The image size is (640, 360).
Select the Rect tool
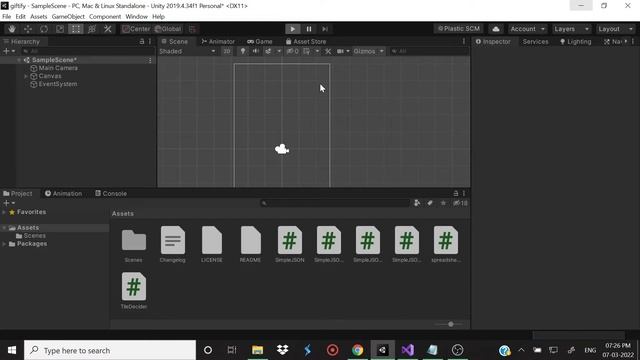pyautogui.click(x=76, y=29)
